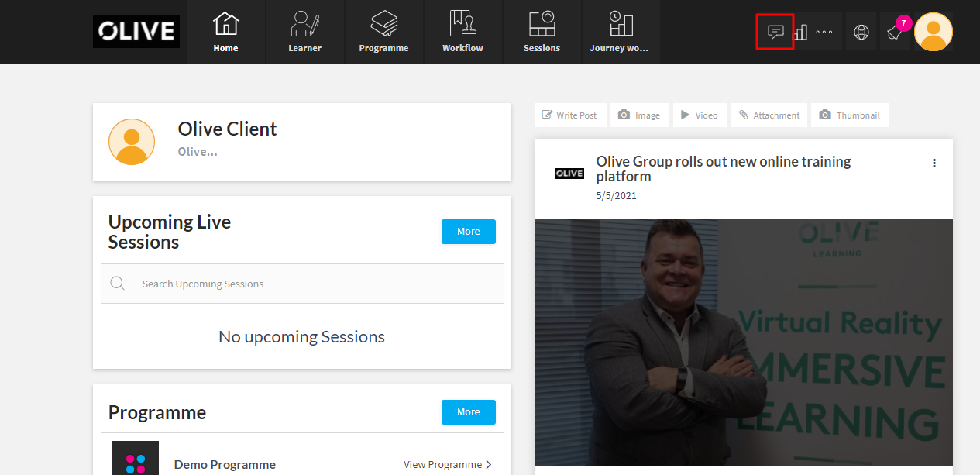Open the three-dots overflow menu

[x=824, y=32]
